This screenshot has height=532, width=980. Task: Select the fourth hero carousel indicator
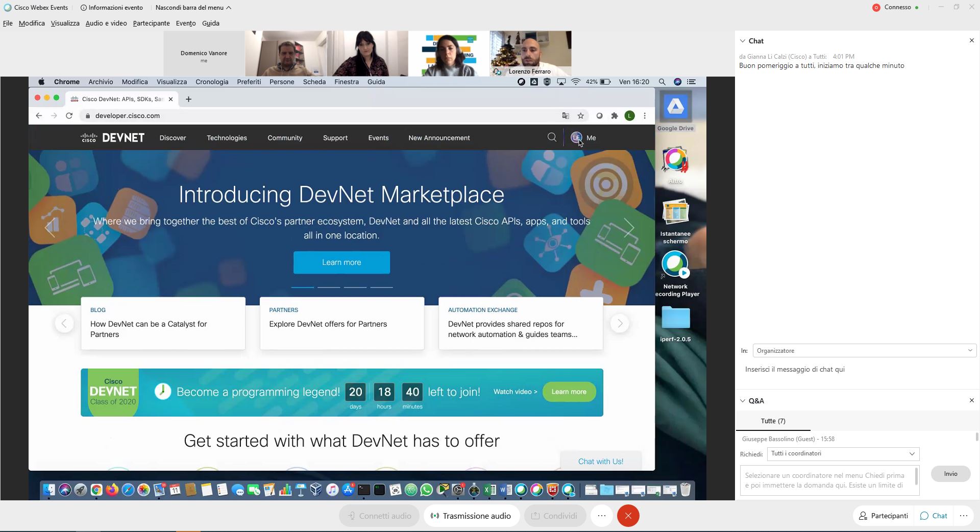[x=381, y=287]
